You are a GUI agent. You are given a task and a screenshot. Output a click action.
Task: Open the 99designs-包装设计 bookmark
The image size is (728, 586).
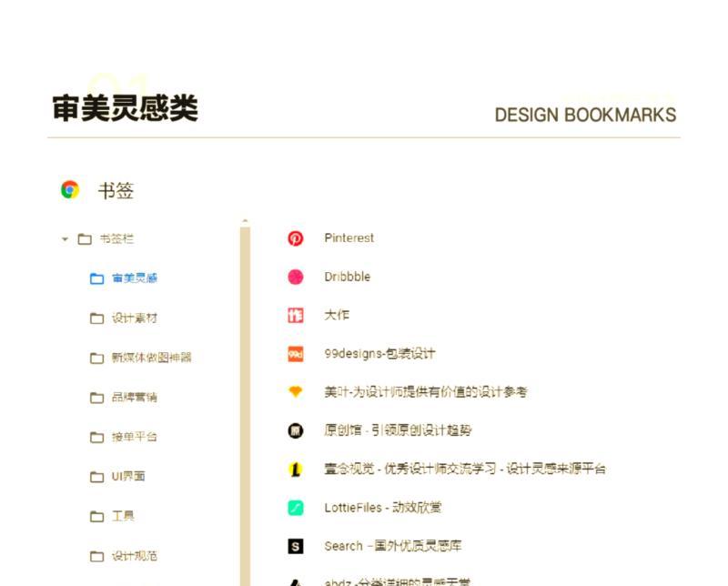click(x=379, y=353)
